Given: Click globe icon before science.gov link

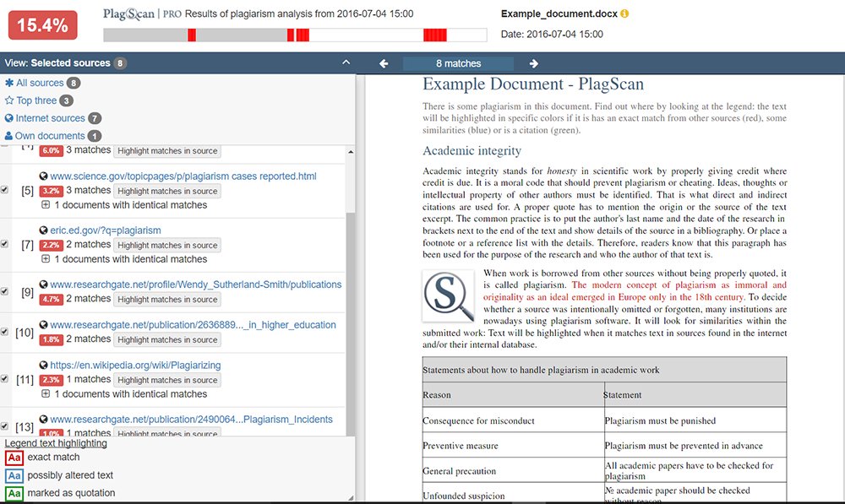Looking at the screenshot, I should click(44, 176).
